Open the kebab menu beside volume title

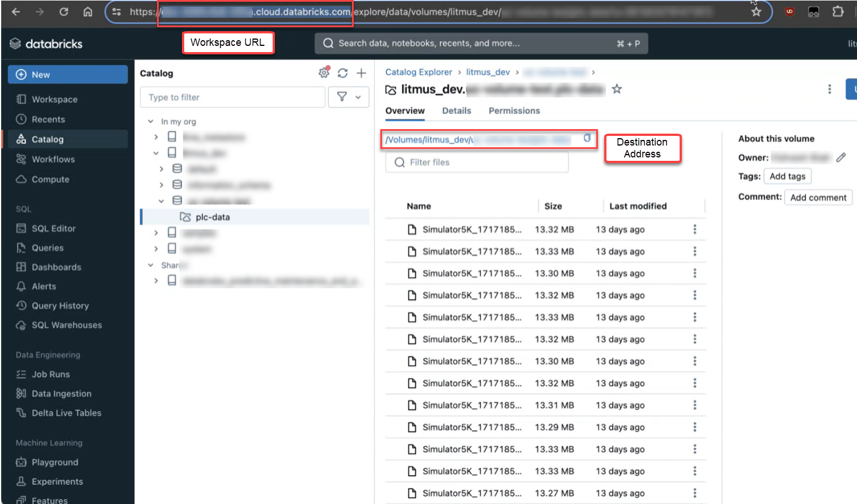[829, 89]
